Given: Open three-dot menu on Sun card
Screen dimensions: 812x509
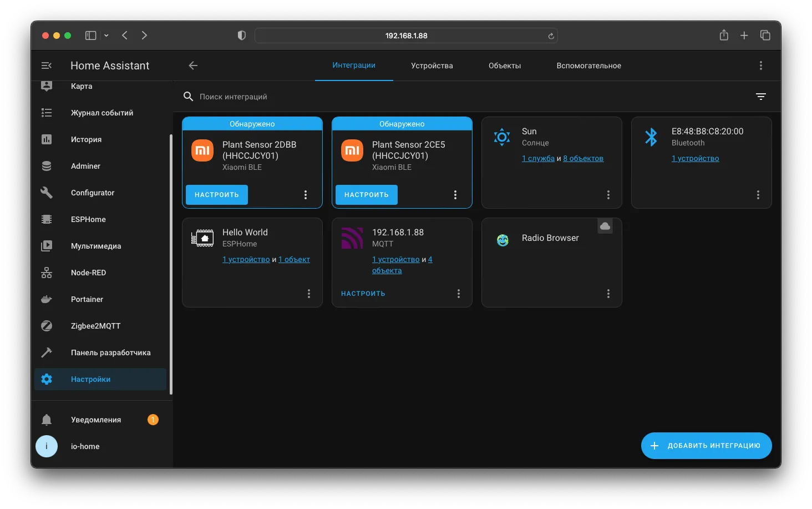Looking at the screenshot, I should click(608, 195).
